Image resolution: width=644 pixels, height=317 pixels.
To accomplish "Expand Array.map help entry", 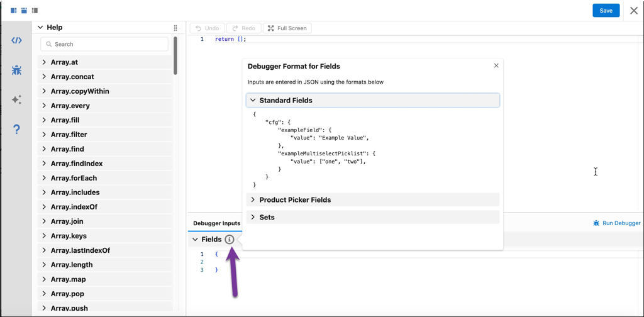I will click(x=104, y=279).
